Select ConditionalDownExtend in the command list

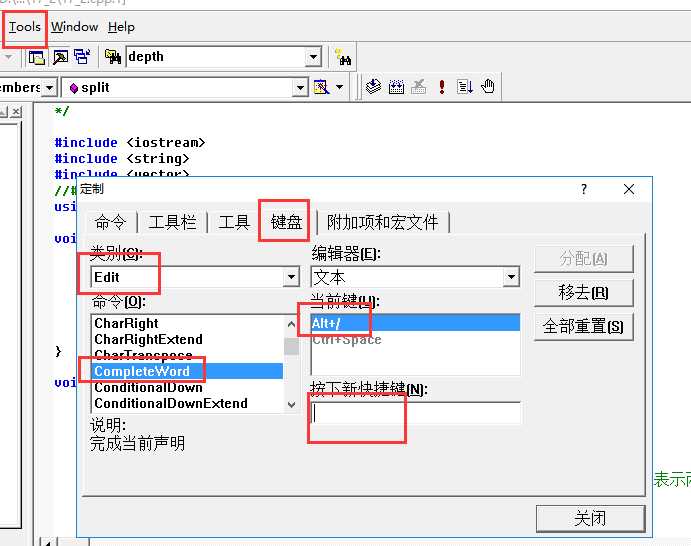click(187, 403)
